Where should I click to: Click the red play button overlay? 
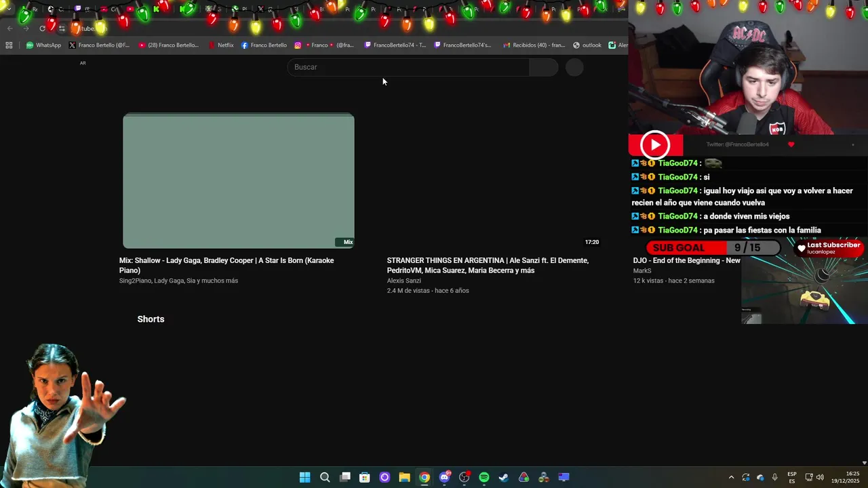point(655,144)
